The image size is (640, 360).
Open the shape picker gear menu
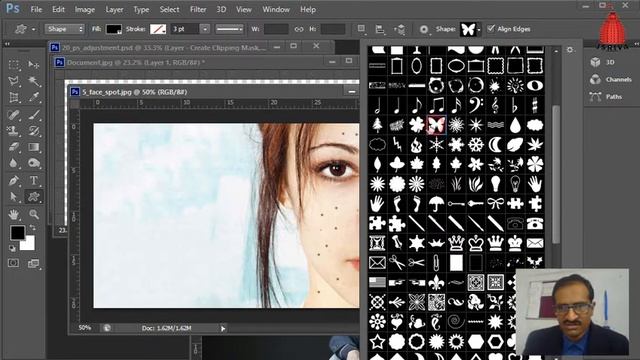570,50
